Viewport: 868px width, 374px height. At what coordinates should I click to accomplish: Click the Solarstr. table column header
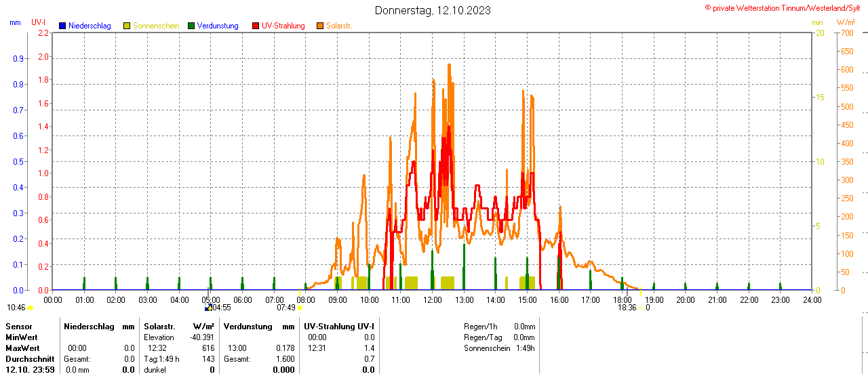tap(159, 327)
